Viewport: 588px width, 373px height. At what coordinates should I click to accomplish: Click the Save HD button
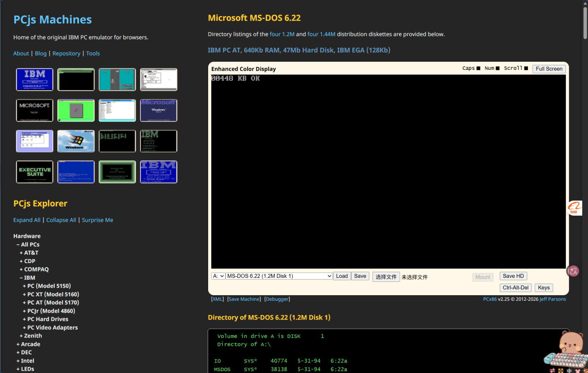coord(513,276)
